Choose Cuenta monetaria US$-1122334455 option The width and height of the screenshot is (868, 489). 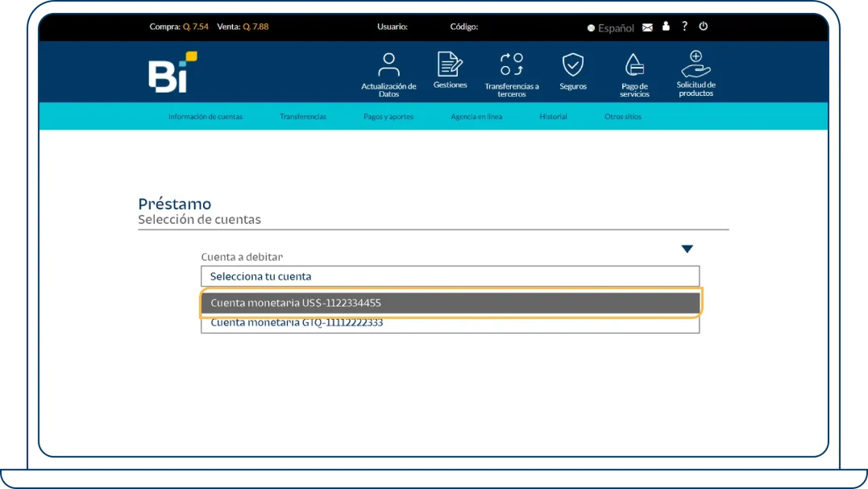450,303
